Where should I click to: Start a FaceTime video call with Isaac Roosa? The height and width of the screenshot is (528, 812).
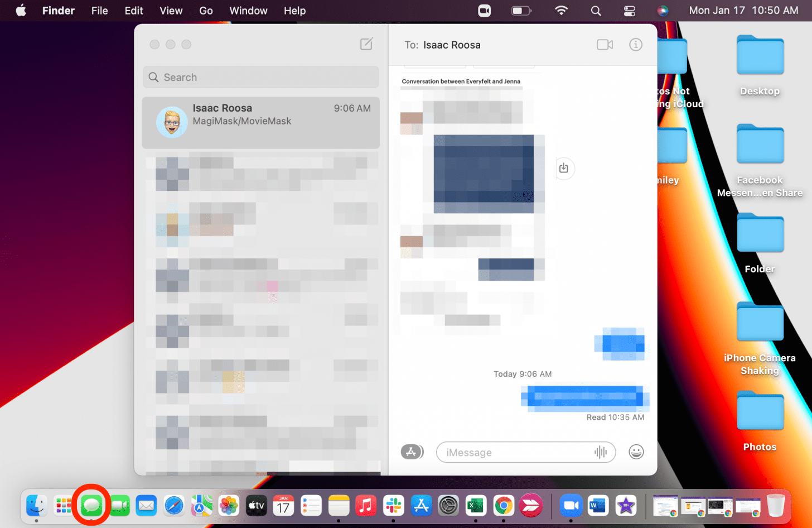pos(605,45)
